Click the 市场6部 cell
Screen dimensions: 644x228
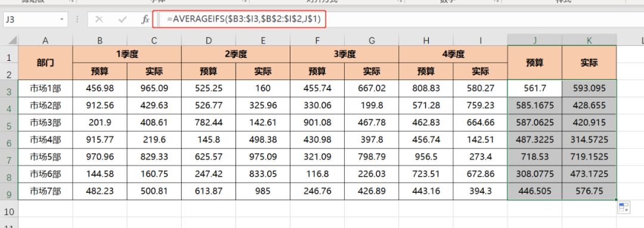point(45,174)
